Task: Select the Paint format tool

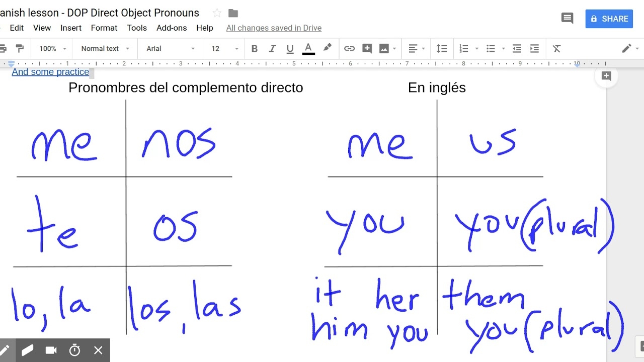Action: [x=20, y=48]
